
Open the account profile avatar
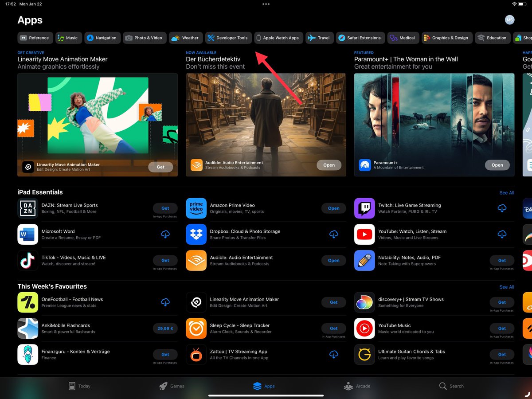[510, 20]
